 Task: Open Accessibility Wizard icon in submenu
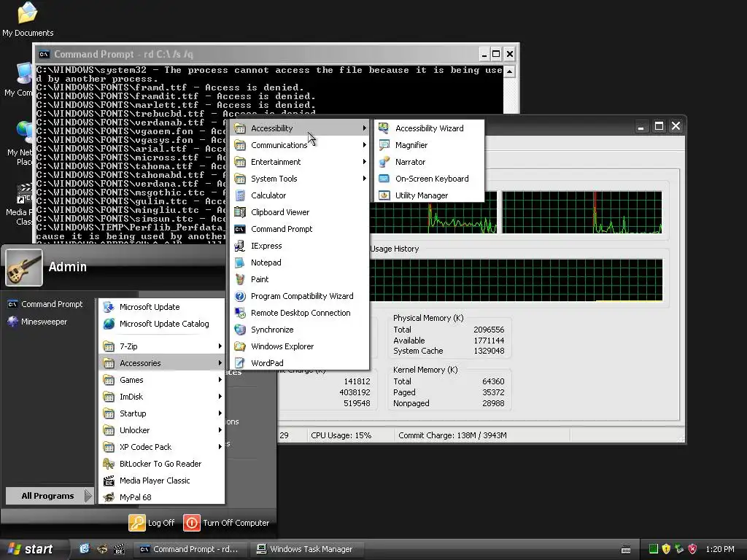coord(384,128)
